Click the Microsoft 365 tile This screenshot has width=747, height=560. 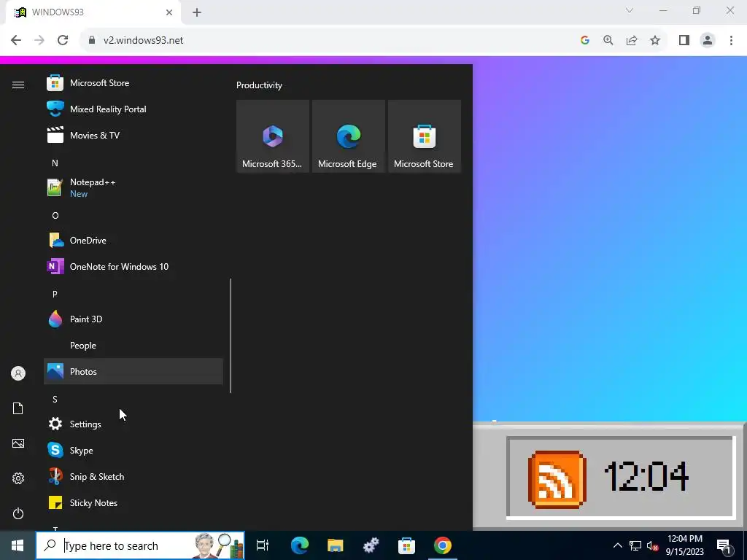273,136
